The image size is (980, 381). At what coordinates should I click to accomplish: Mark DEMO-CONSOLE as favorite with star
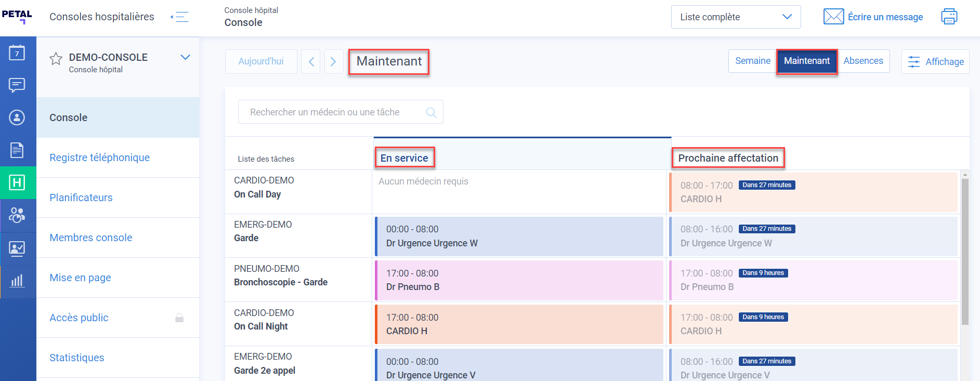coord(56,59)
